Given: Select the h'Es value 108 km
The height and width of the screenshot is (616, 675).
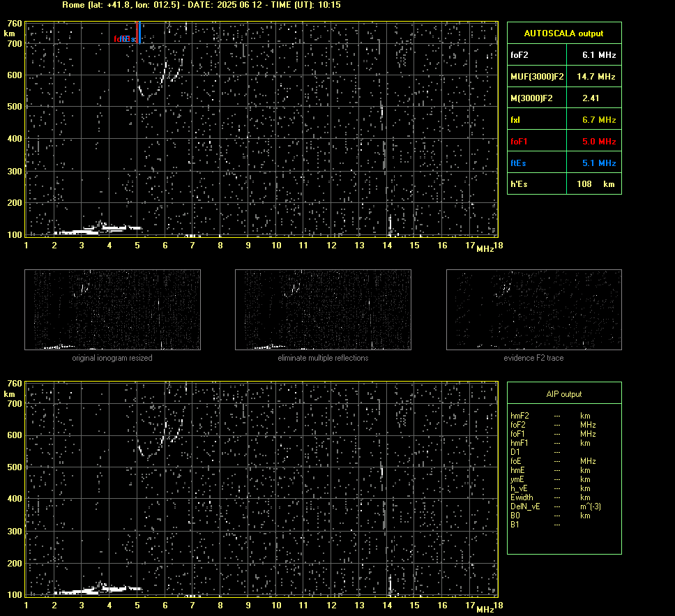Looking at the screenshot, I should [596, 184].
